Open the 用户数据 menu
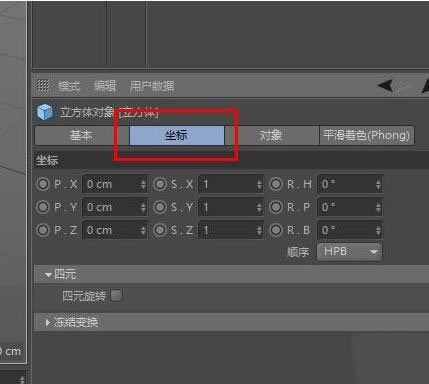The image size is (429, 384). [152, 86]
